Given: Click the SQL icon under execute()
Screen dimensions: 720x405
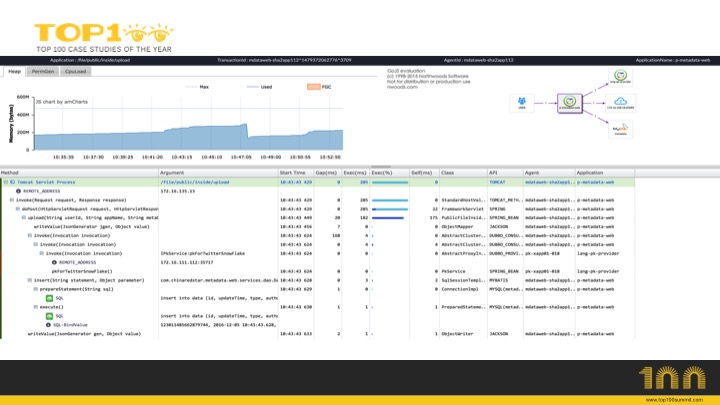Looking at the screenshot, I should tap(49, 316).
